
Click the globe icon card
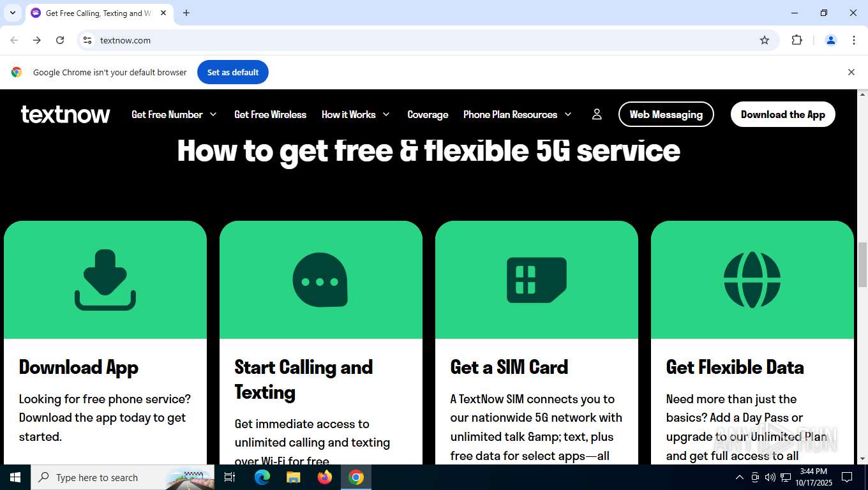point(752,280)
